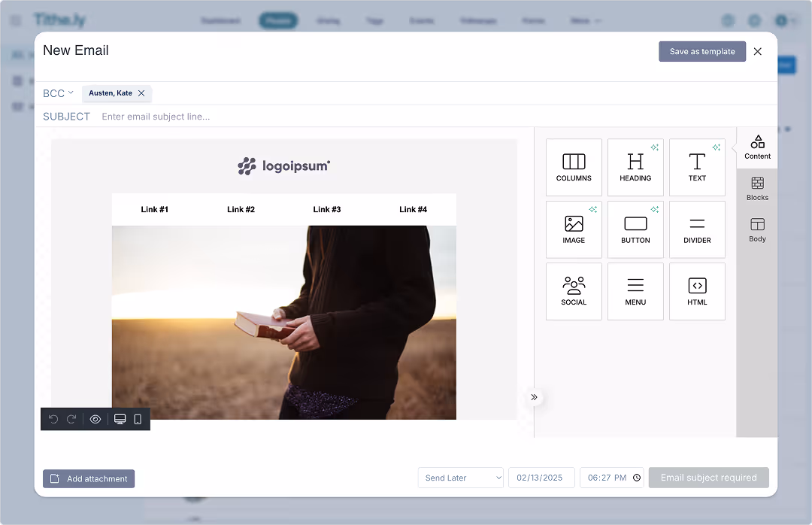
Task: Add a Heading block to the email
Action: pos(635,166)
